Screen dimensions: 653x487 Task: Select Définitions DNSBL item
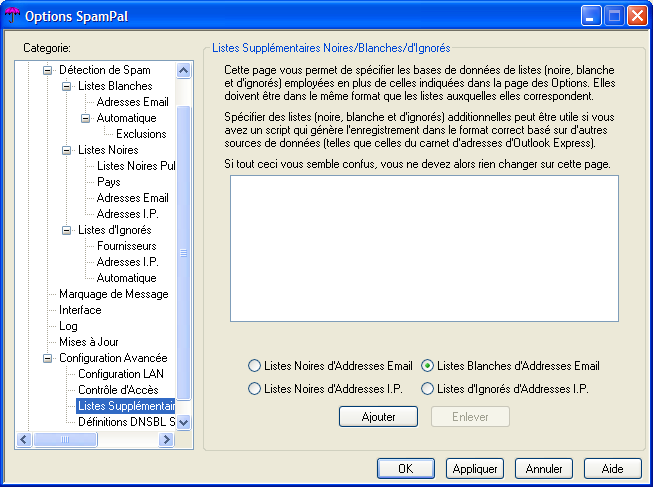click(x=126, y=422)
